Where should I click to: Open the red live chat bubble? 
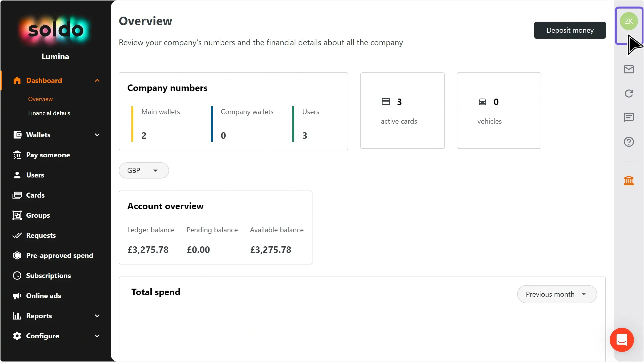point(622,340)
